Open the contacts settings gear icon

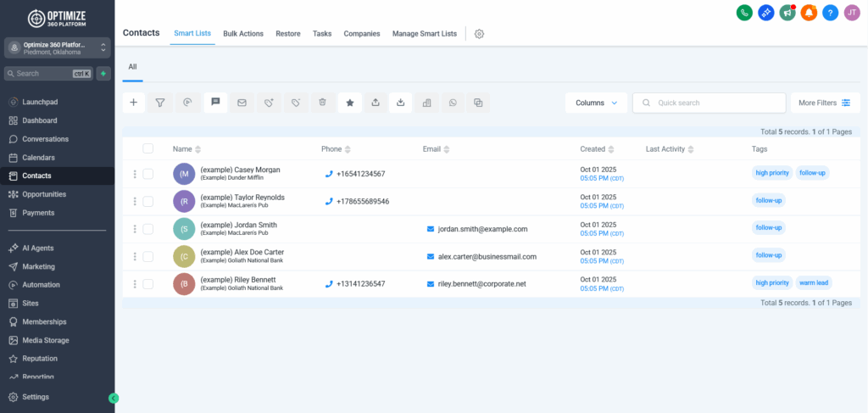point(480,34)
